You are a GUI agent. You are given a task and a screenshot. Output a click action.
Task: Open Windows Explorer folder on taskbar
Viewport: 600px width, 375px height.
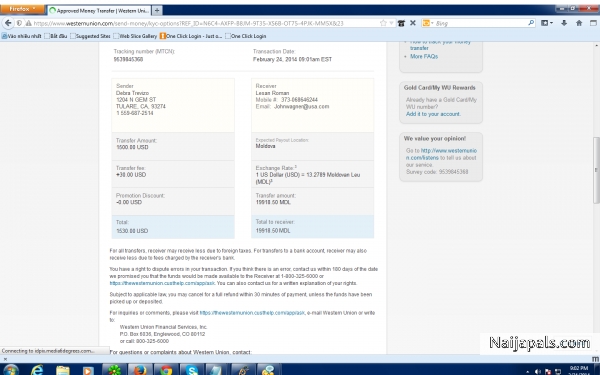63,370
